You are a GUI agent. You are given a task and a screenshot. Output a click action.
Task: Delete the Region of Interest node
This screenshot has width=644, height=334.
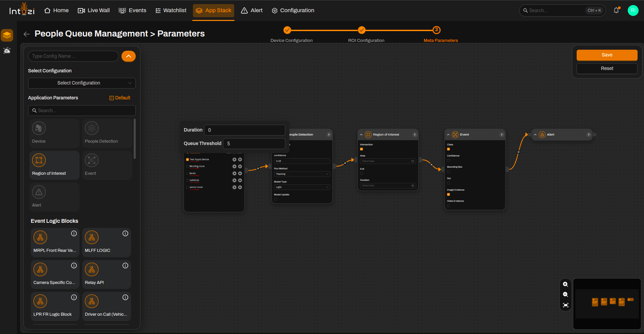point(415,135)
